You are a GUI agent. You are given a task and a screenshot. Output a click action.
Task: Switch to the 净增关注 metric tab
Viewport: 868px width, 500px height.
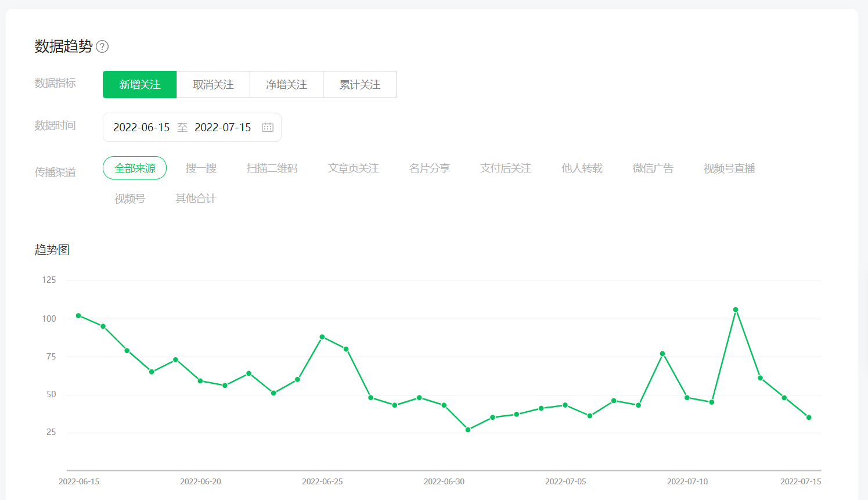coord(286,85)
